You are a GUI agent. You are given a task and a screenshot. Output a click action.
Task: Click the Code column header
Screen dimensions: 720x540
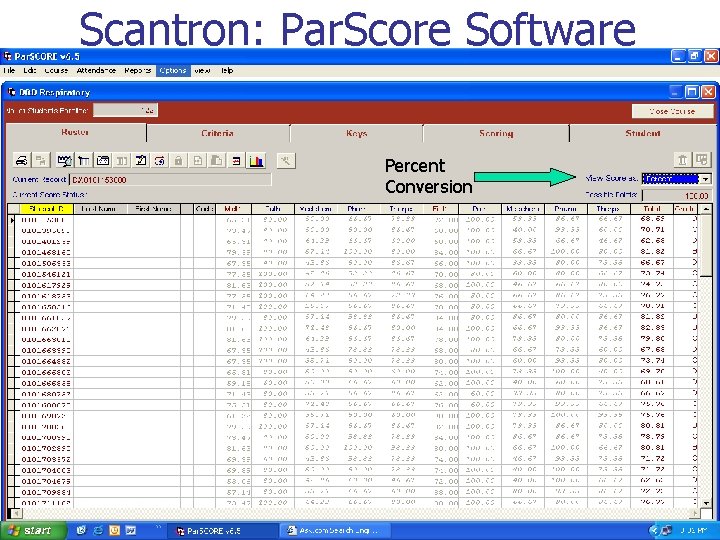pos(204,209)
